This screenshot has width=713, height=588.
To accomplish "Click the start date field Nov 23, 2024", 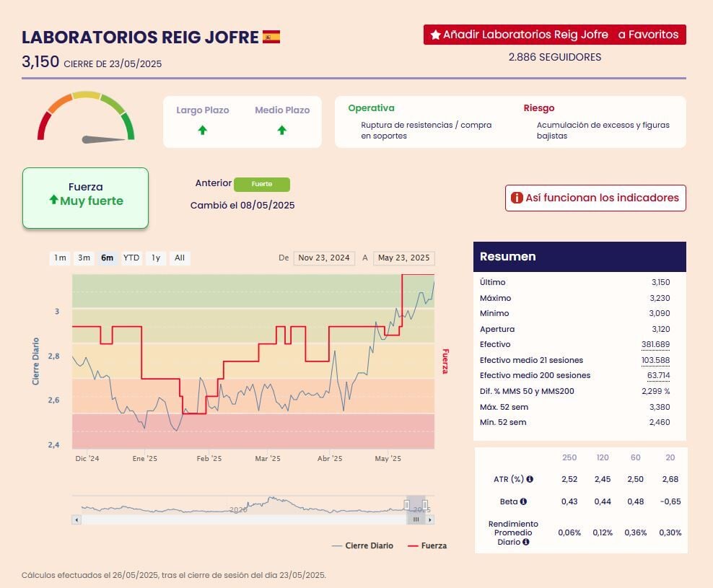I will click(324, 258).
